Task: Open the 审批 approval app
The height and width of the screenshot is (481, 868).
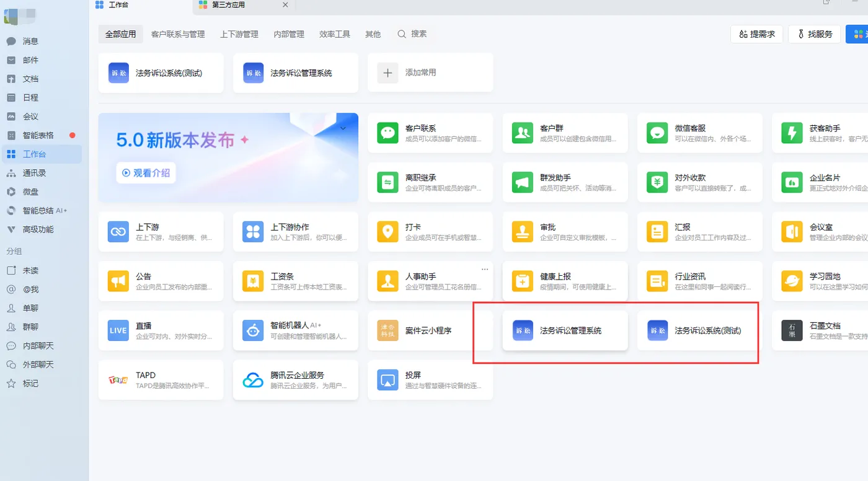Action: coord(565,232)
